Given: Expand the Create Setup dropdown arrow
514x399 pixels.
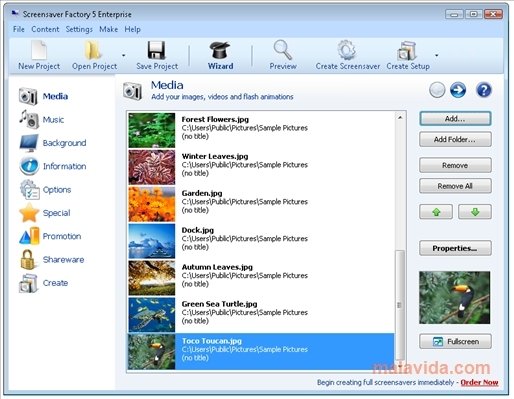Looking at the screenshot, I should (437, 55).
